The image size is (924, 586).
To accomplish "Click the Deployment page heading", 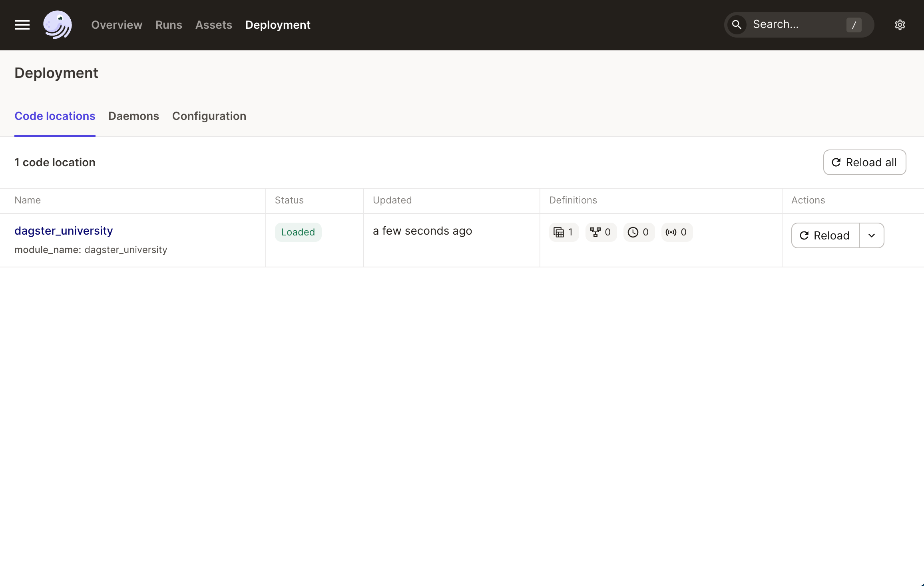I will click(x=56, y=73).
